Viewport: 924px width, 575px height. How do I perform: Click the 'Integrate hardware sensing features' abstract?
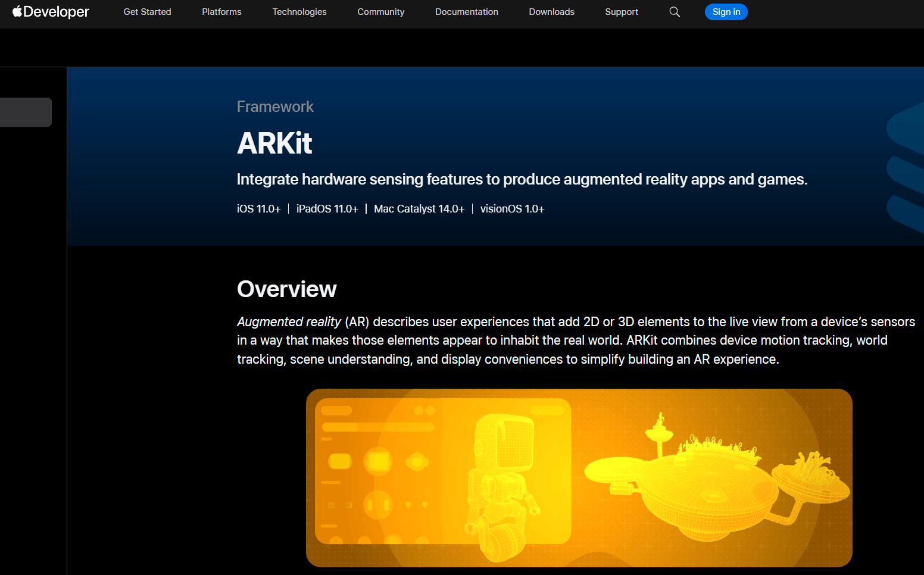click(x=522, y=179)
